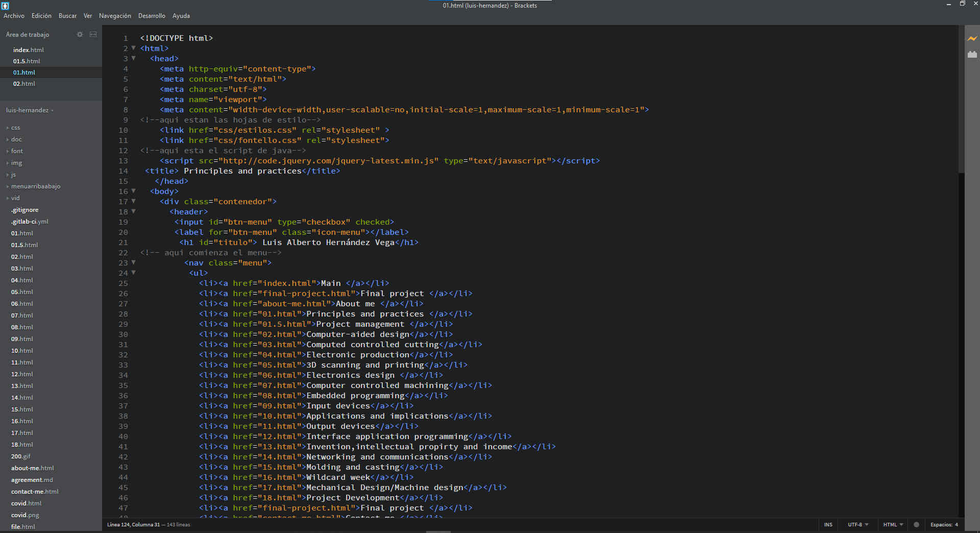The image size is (980, 533).
Task: Open the Ayuda menu
Action: point(181,16)
